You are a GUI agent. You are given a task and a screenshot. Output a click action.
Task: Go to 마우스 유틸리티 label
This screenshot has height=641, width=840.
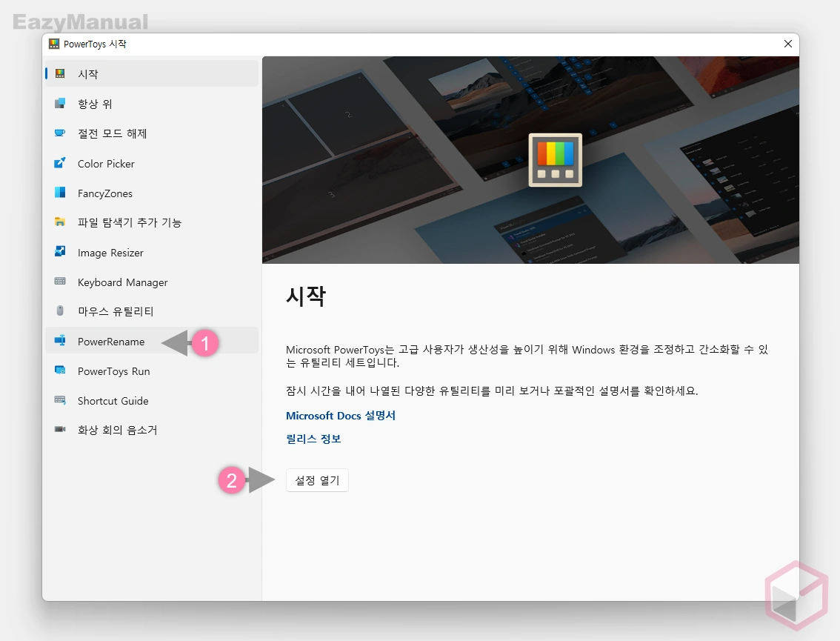(116, 311)
